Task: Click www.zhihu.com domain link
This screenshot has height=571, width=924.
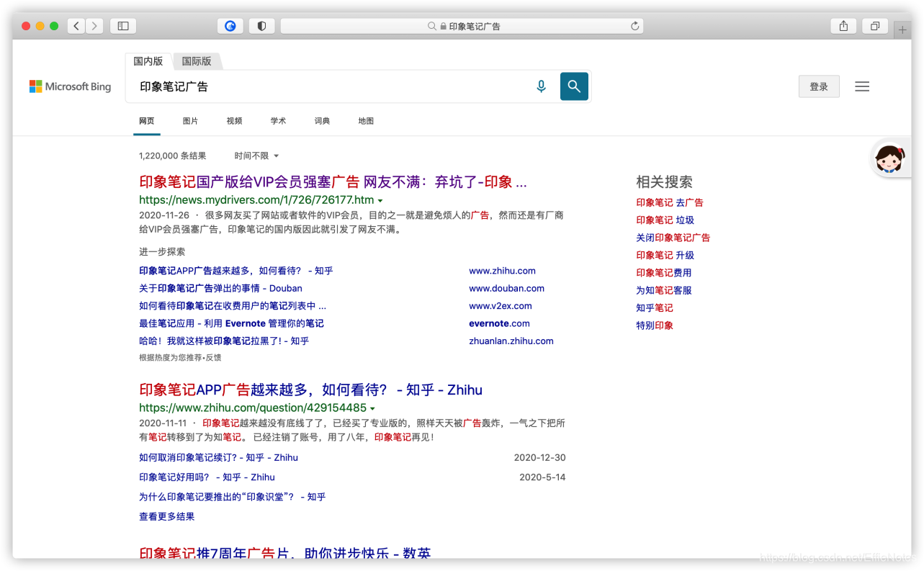Action: pyautogui.click(x=502, y=271)
